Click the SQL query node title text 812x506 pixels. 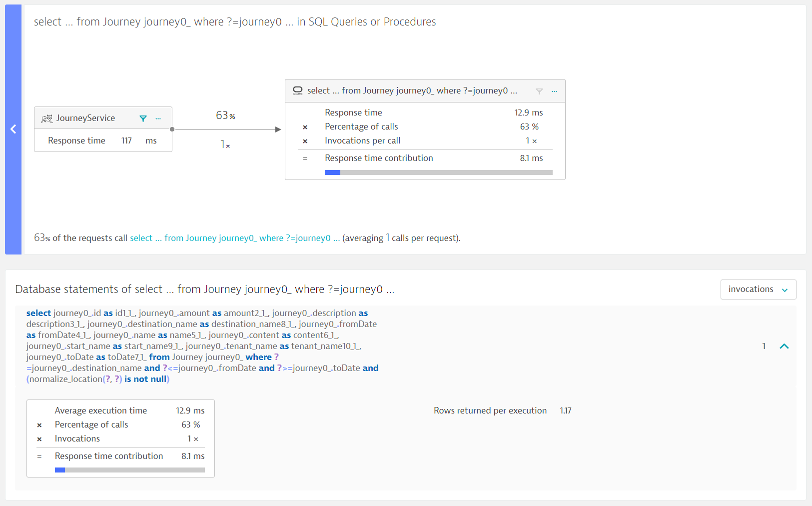pyautogui.click(x=412, y=90)
